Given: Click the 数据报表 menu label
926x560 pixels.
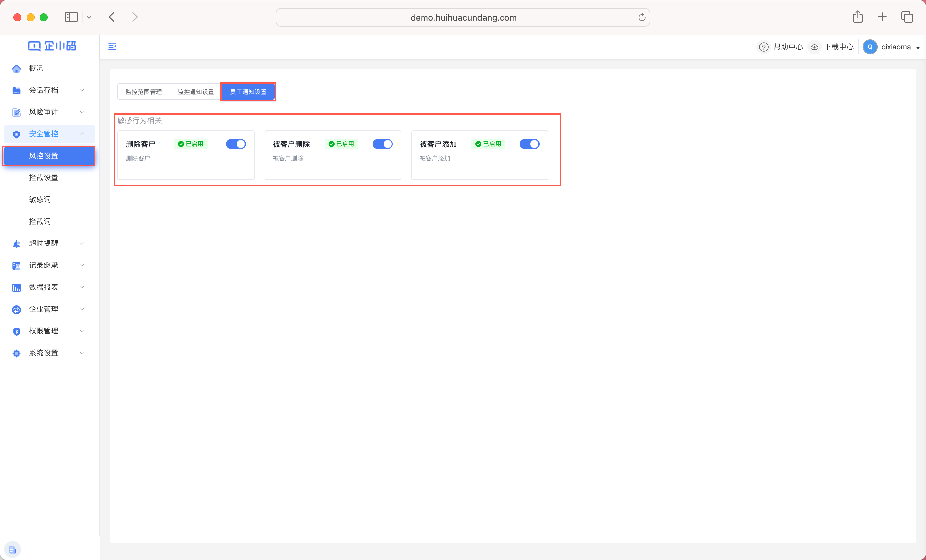Looking at the screenshot, I should (43, 287).
